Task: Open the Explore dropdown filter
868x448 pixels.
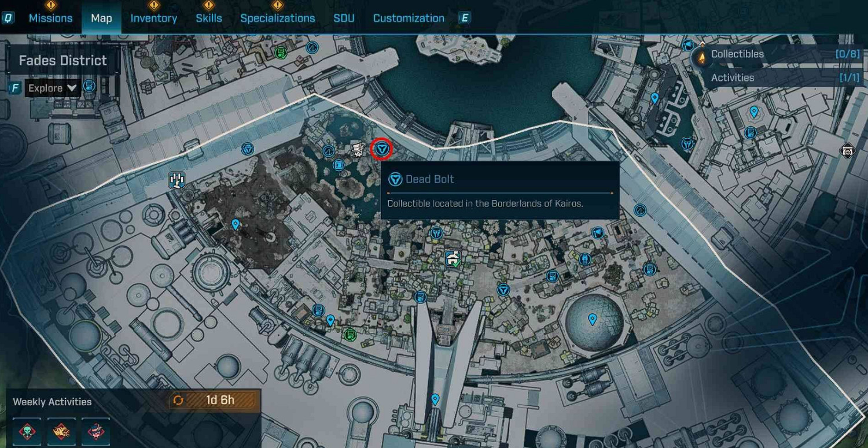Action: pyautogui.click(x=53, y=88)
